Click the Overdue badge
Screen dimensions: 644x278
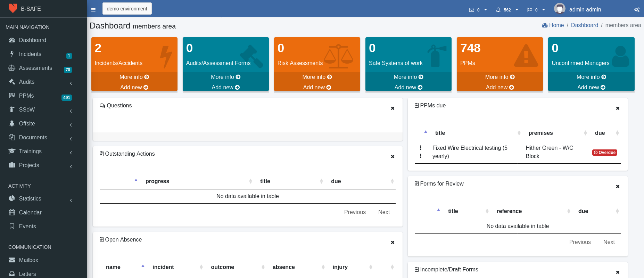[x=605, y=152]
